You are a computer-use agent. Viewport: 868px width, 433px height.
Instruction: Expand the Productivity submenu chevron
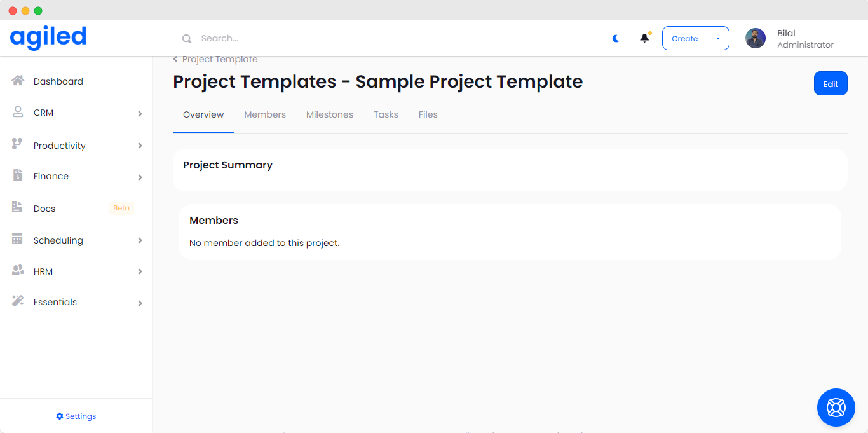(140, 146)
